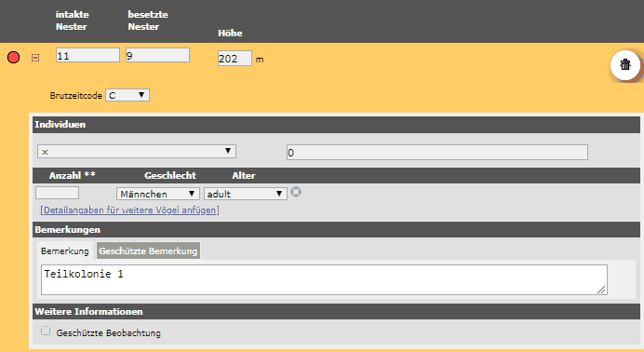Open the Brutzeitcode dropdown
644x352 pixels.
[x=127, y=95]
